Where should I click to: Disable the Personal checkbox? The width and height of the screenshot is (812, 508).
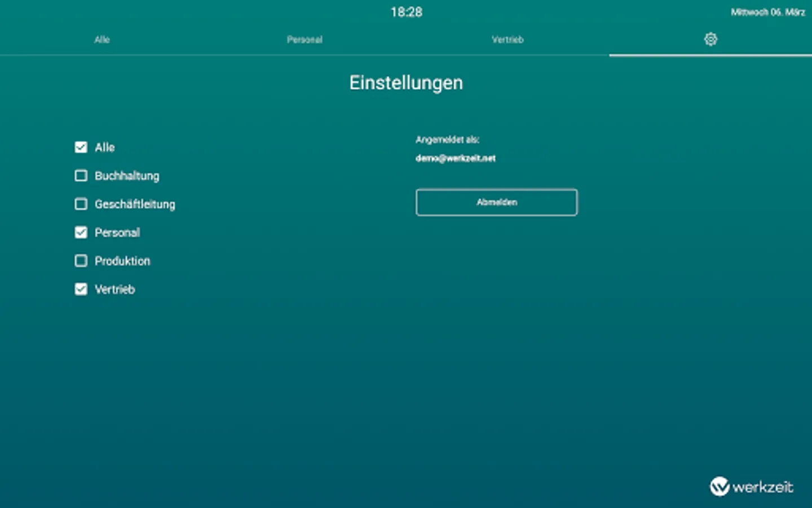[x=81, y=232]
